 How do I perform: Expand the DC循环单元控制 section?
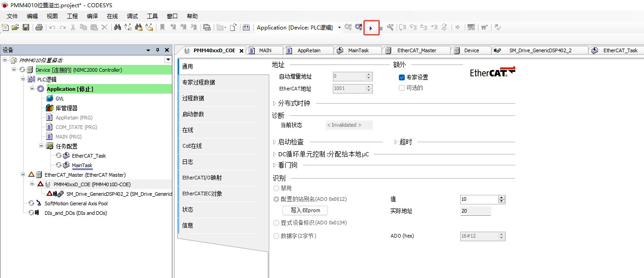point(274,154)
